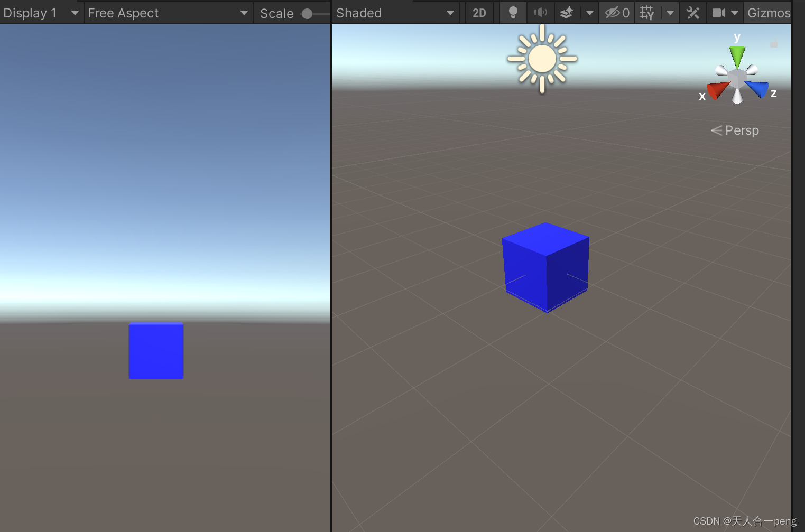Screen dimensions: 805x532
Task: Click the component editor tools wrench icon
Action: tap(693, 13)
